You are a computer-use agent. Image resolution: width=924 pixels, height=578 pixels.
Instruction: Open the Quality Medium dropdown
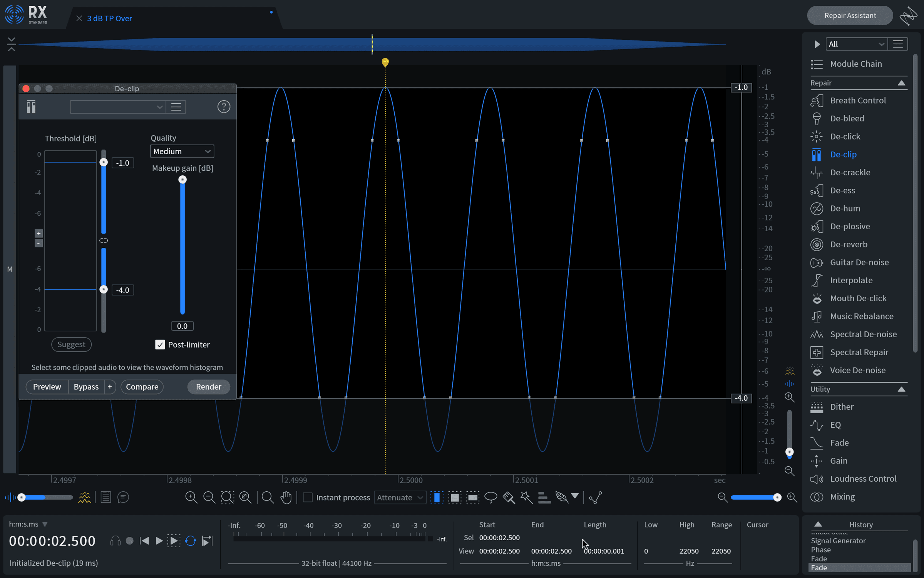click(x=182, y=151)
